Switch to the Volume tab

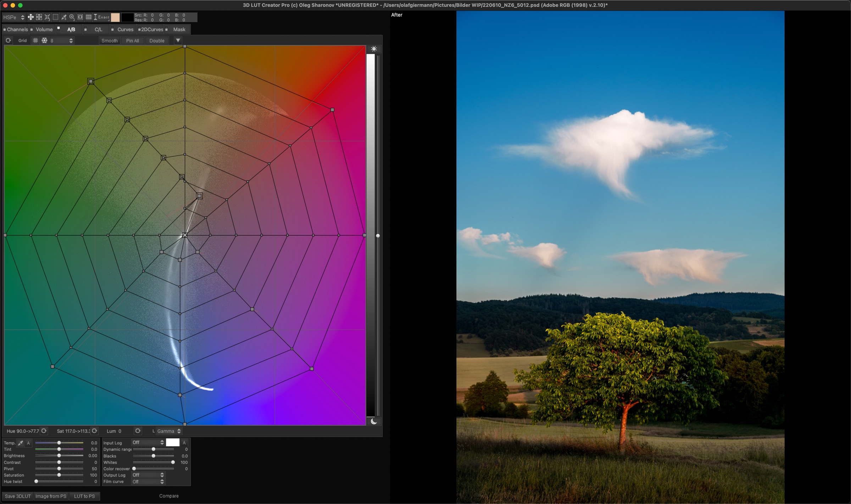tap(44, 29)
